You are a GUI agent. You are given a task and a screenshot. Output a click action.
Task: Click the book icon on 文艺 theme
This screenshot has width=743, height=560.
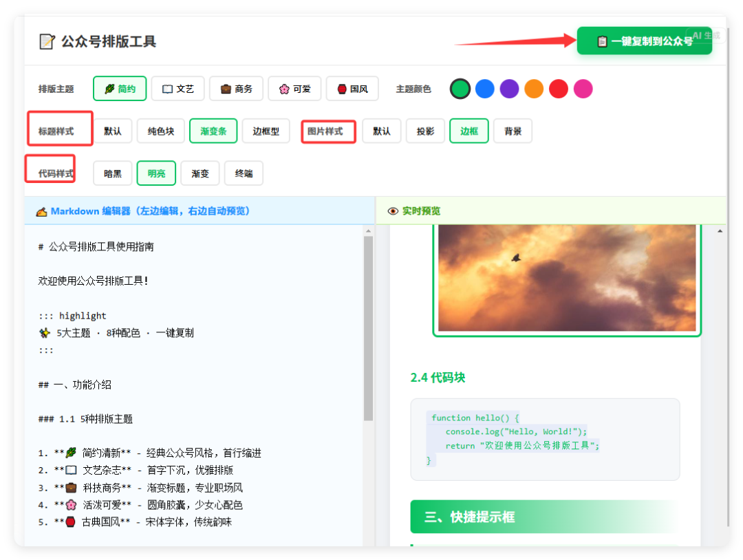(x=167, y=89)
